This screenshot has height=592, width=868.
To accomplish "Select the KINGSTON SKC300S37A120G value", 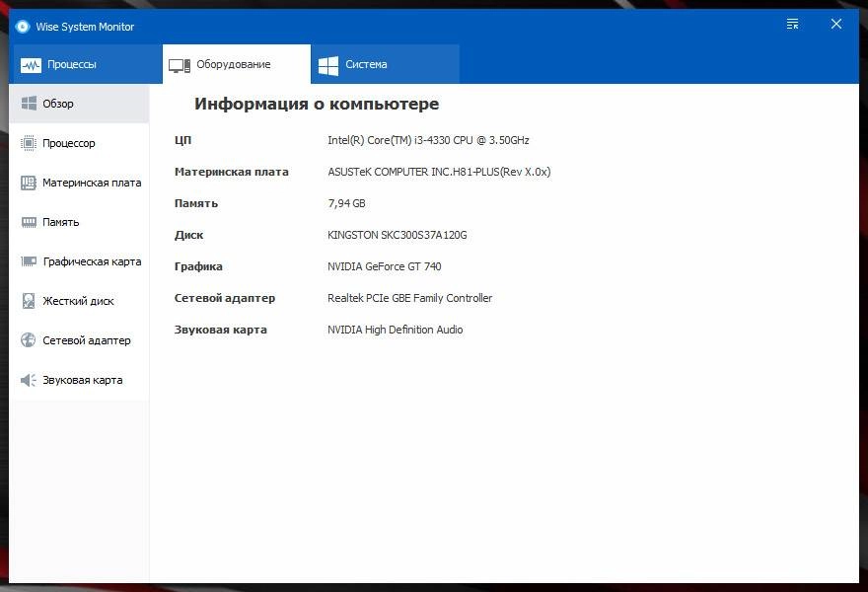I will [x=398, y=235].
